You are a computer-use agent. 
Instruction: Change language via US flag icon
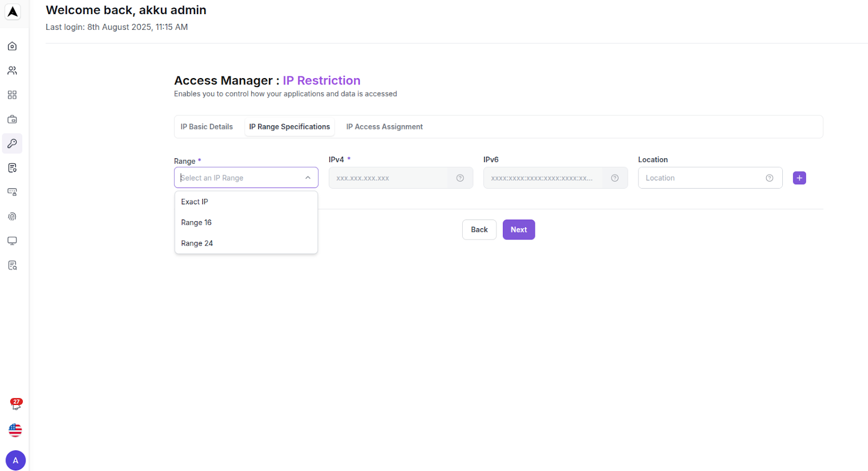[15, 430]
